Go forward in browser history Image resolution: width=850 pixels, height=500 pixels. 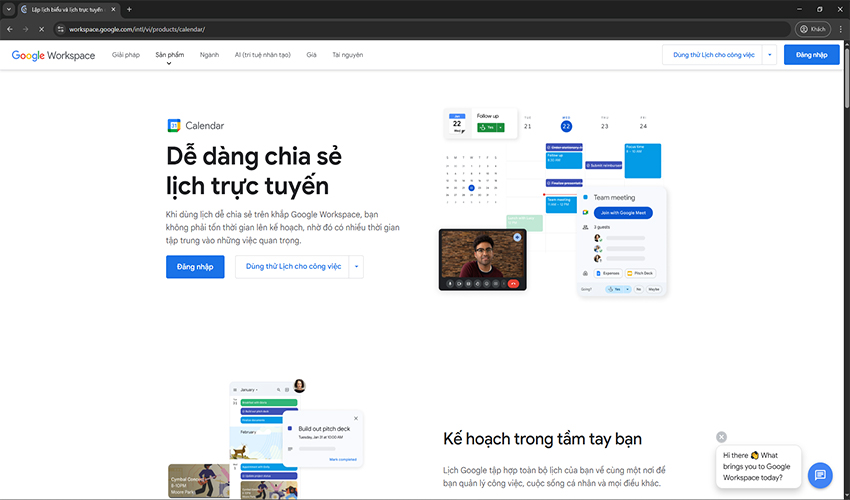pos(25,29)
